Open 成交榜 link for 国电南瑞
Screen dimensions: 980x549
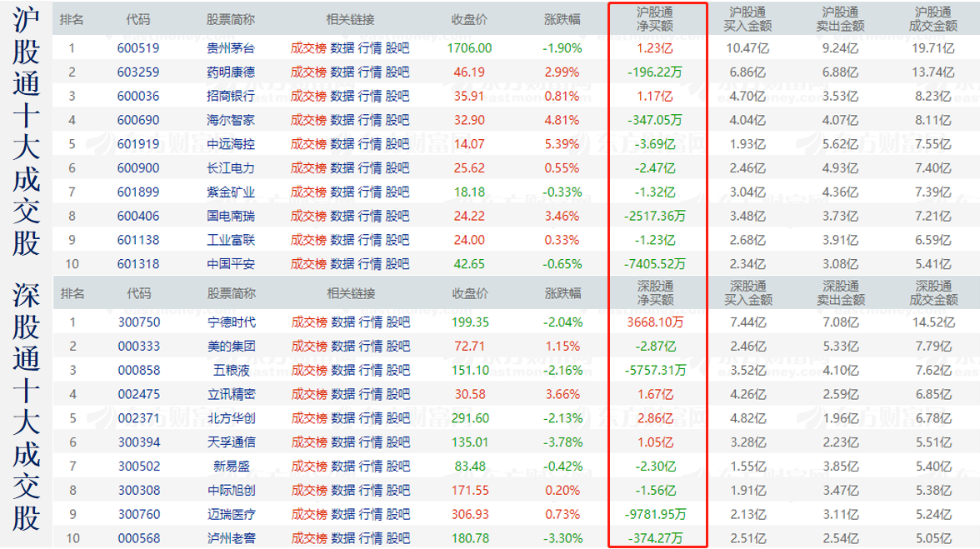[307, 217]
